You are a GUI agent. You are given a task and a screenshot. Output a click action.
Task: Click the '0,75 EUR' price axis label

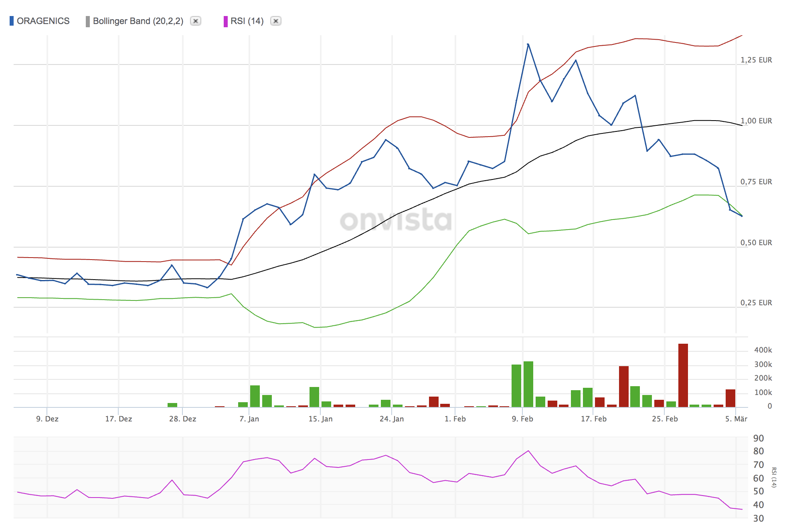click(756, 182)
